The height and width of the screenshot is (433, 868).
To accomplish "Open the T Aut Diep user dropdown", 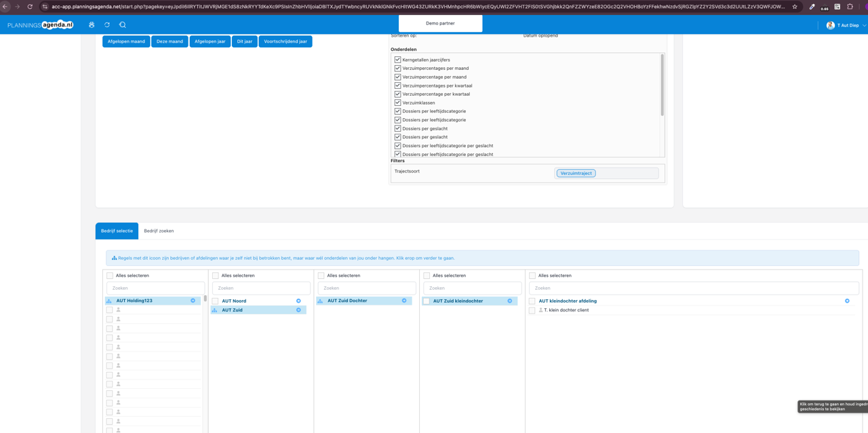I will [x=846, y=25].
